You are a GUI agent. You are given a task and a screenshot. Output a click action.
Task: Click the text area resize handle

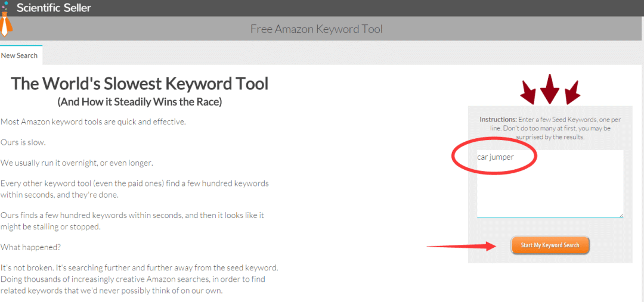coord(621,215)
